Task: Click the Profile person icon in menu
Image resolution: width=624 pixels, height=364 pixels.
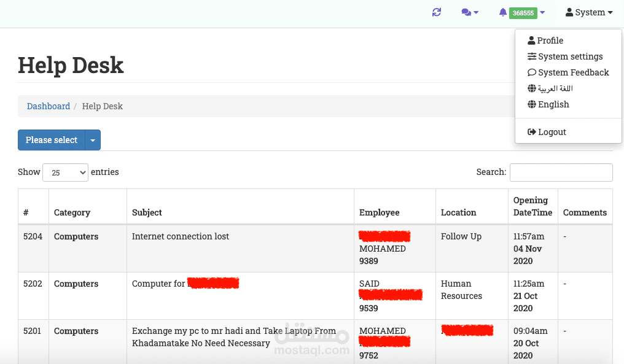Action: (x=531, y=41)
